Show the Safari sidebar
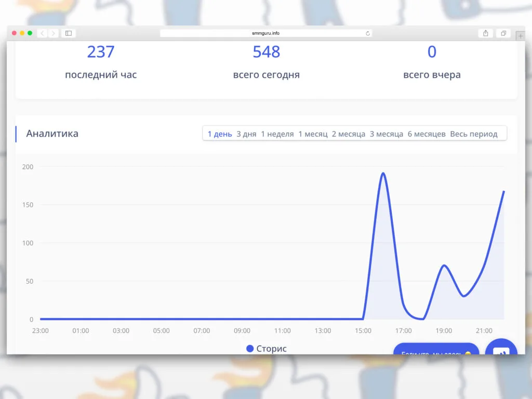Viewport: 532px width, 399px height. 68,33
